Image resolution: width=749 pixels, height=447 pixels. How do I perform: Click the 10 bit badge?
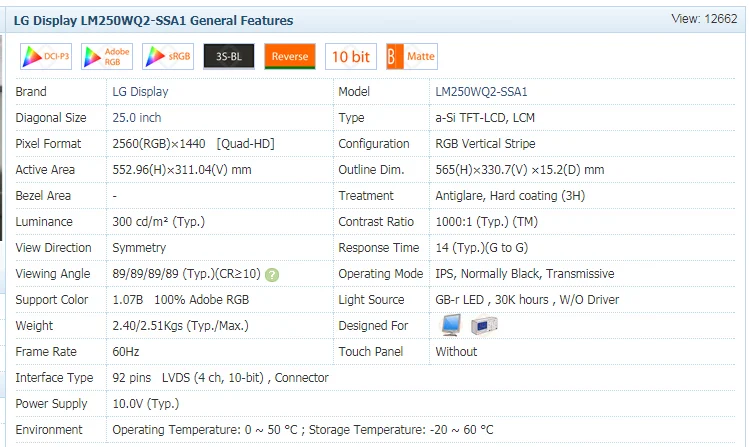(351, 56)
